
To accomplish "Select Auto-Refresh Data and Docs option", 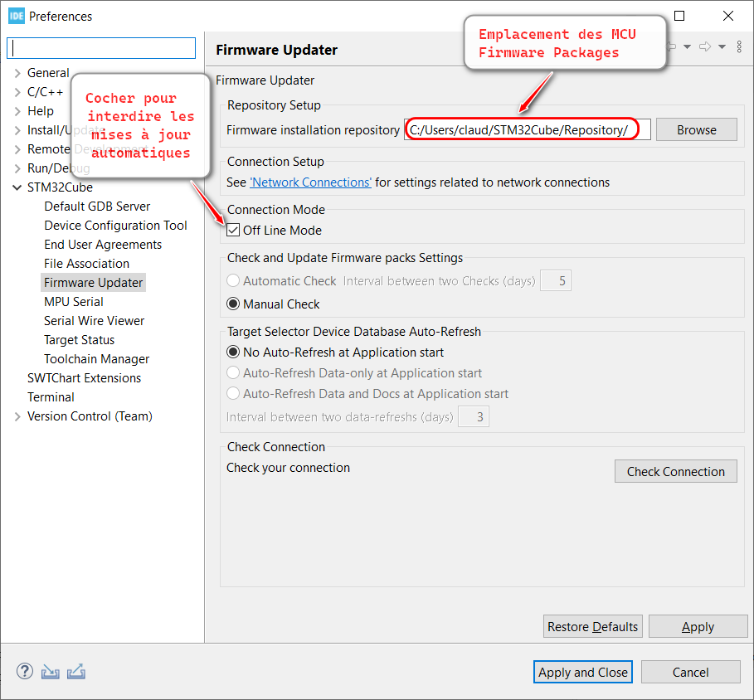I will point(233,394).
